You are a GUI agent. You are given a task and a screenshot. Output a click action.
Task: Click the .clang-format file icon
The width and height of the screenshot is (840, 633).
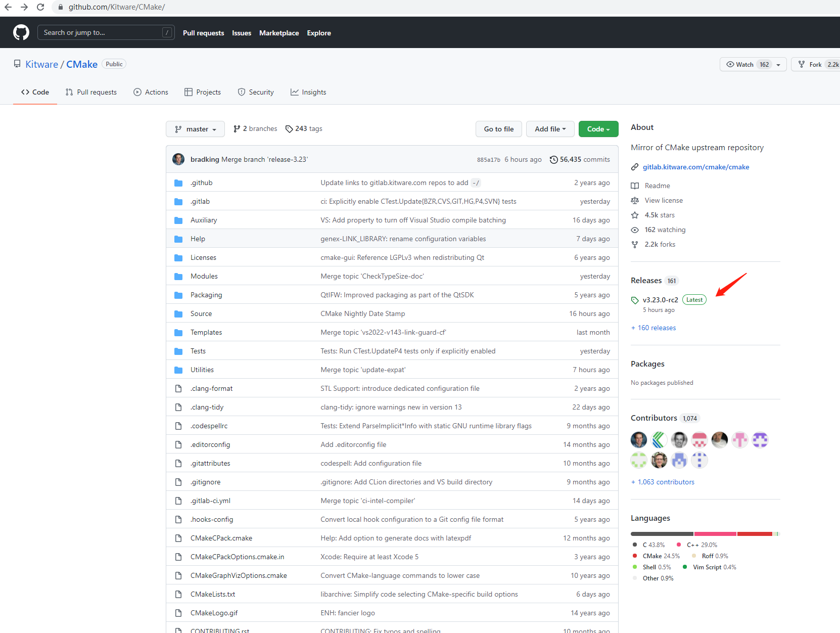pyautogui.click(x=178, y=389)
